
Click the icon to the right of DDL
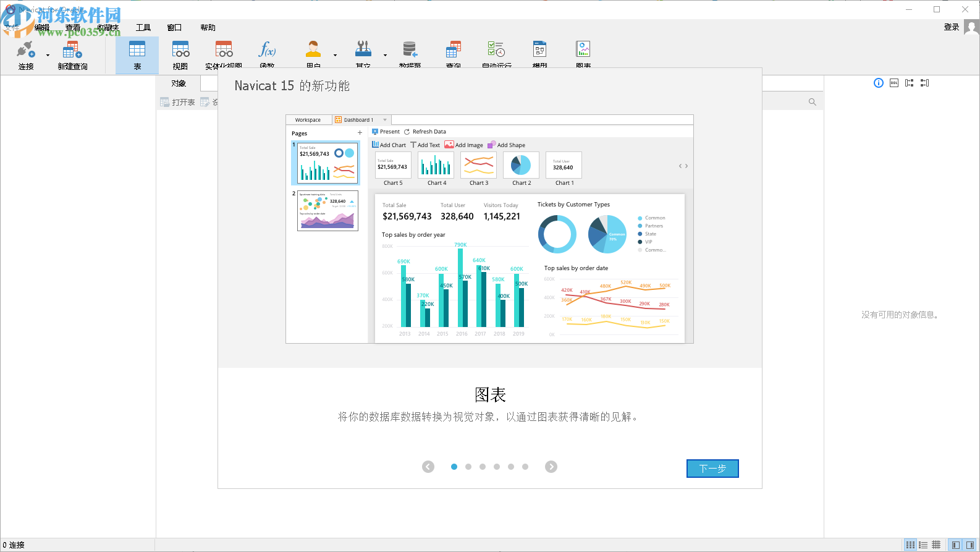click(910, 83)
